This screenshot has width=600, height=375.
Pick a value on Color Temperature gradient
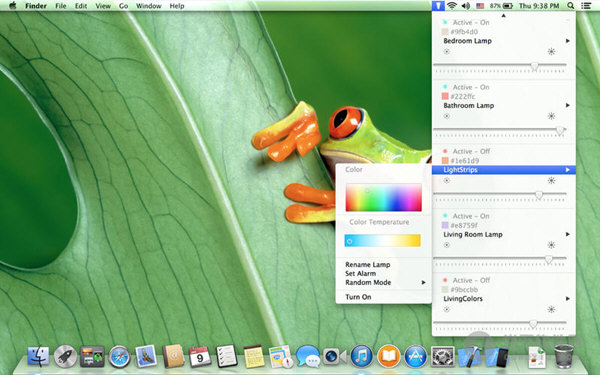383,240
